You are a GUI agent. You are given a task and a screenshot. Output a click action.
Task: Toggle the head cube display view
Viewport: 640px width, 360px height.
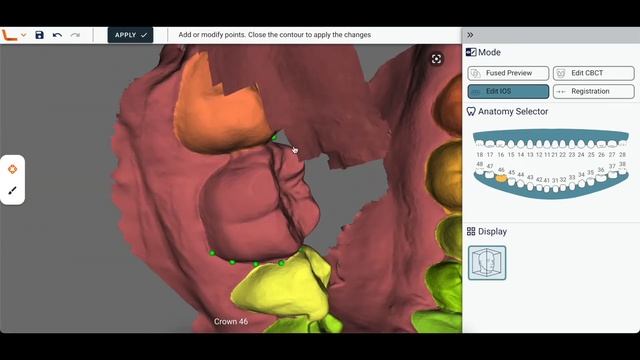coord(487,263)
